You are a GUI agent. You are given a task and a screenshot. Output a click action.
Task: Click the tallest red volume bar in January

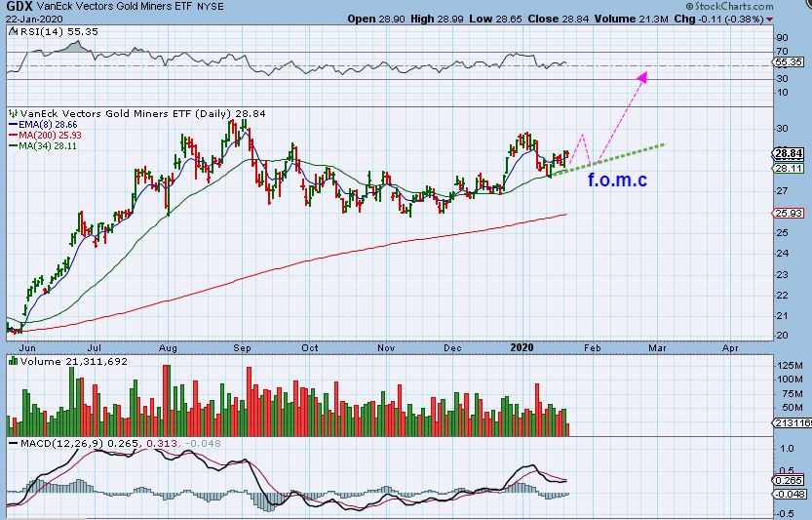[537, 410]
